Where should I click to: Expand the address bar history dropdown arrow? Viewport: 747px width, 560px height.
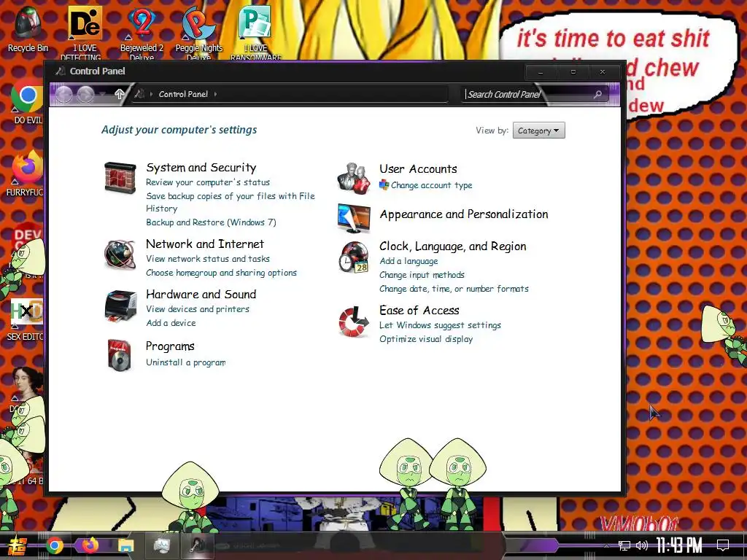[104, 94]
